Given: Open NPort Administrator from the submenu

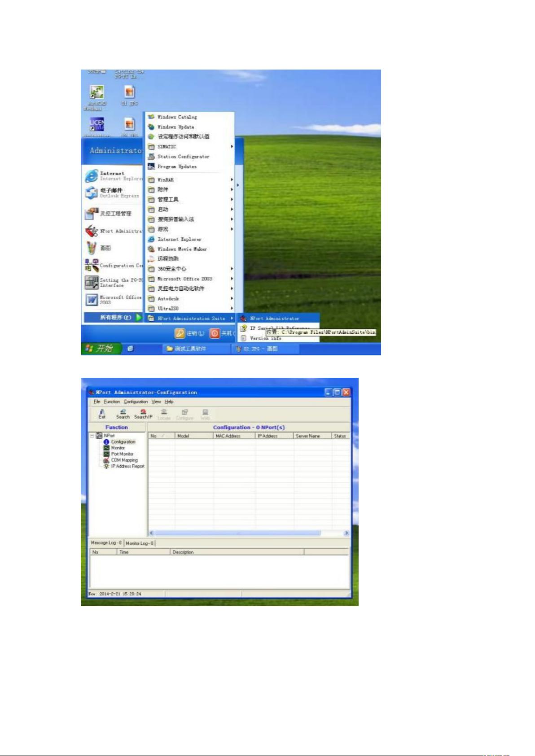Looking at the screenshot, I should click(x=279, y=318).
